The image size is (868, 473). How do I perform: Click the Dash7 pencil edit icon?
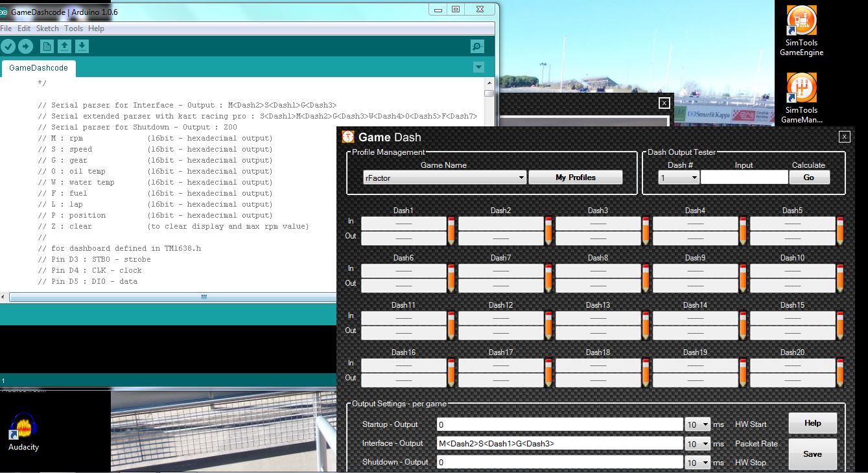click(548, 278)
